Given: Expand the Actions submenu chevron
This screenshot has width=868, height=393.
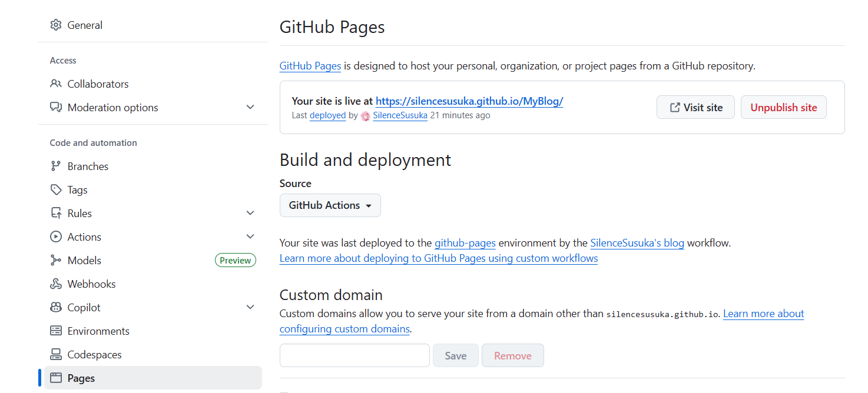Looking at the screenshot, I should pos(250,237).
